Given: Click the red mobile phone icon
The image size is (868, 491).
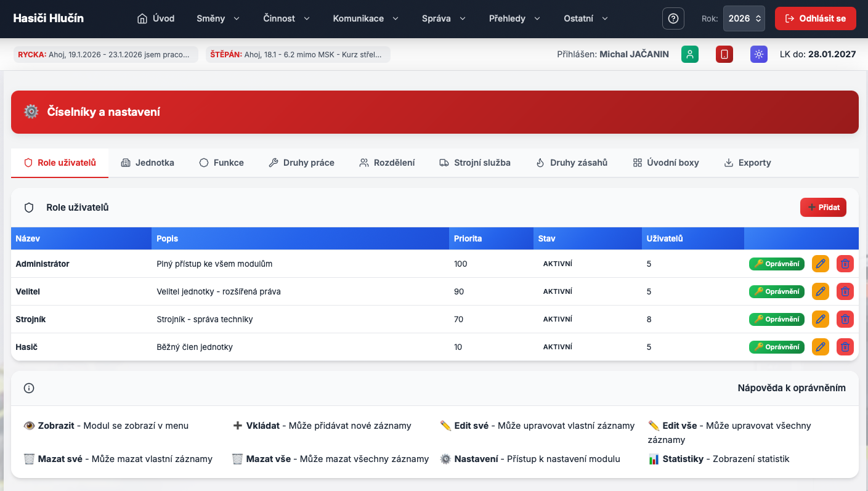Looking at the screenshot, I should pyautogui.click(x=724, y=54).
